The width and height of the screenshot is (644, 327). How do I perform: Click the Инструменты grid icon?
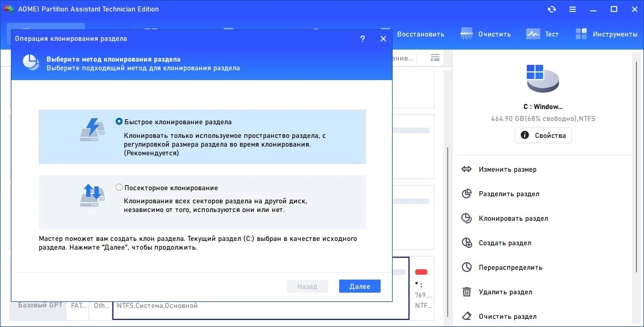click(581, 34)
